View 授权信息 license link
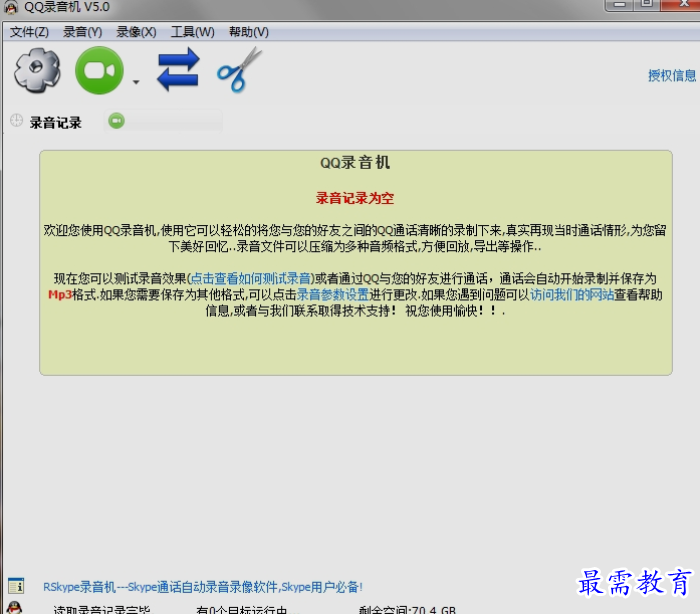 672,75
